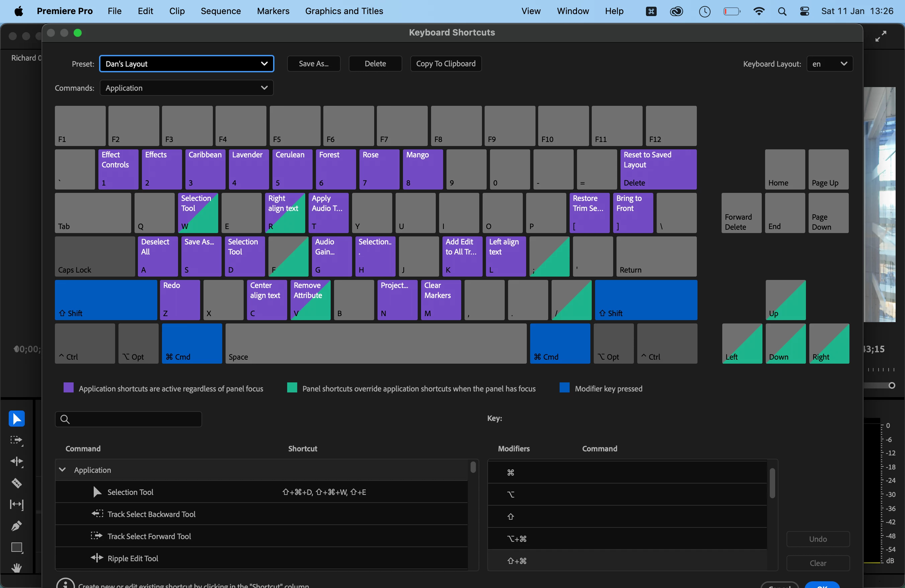Select the Pen tool icon
This screenshot has height=588, width=905.
tap(17, 526)
